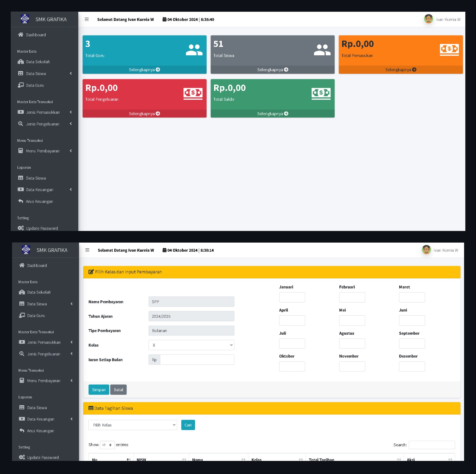Expand Menu Pembayaran in bottom screen sidebar

(x=46, y=381)
